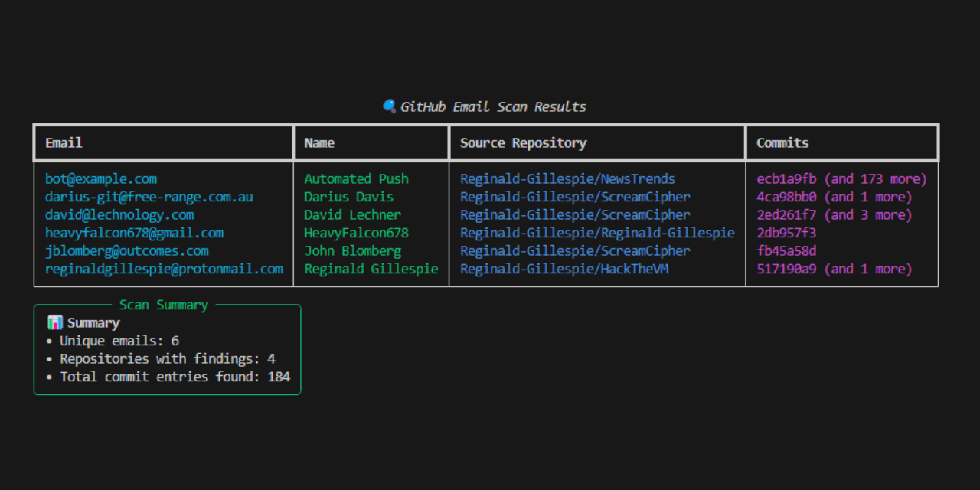This screenshot has width=980, height=490.
Task: Click the name John Blomberg
Action: (x=353, y=250)
